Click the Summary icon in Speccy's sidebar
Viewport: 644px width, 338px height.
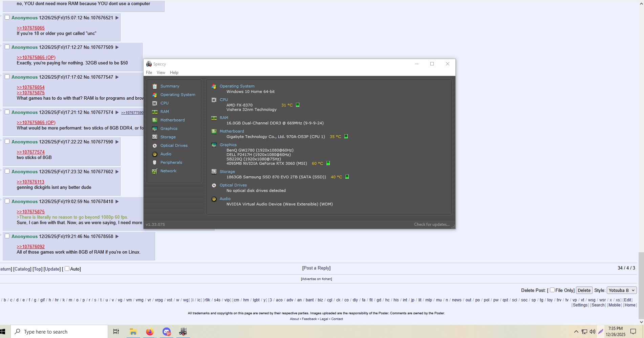coord(155,86)
